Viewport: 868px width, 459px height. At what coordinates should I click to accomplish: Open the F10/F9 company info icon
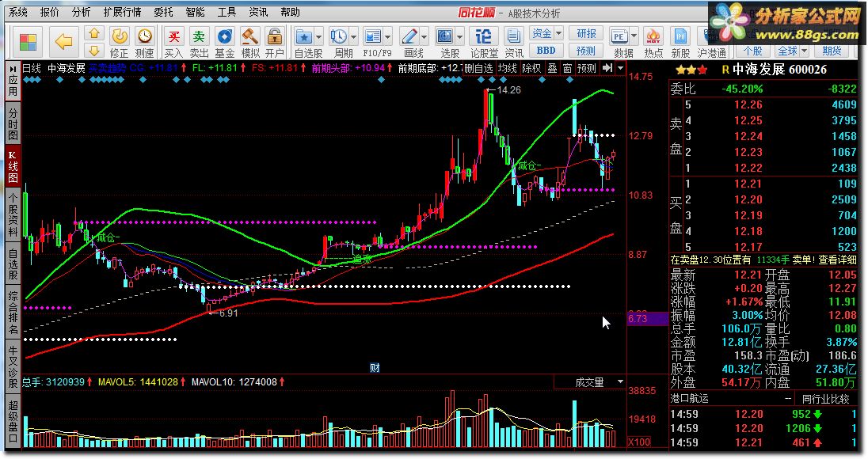coord(372,37)
